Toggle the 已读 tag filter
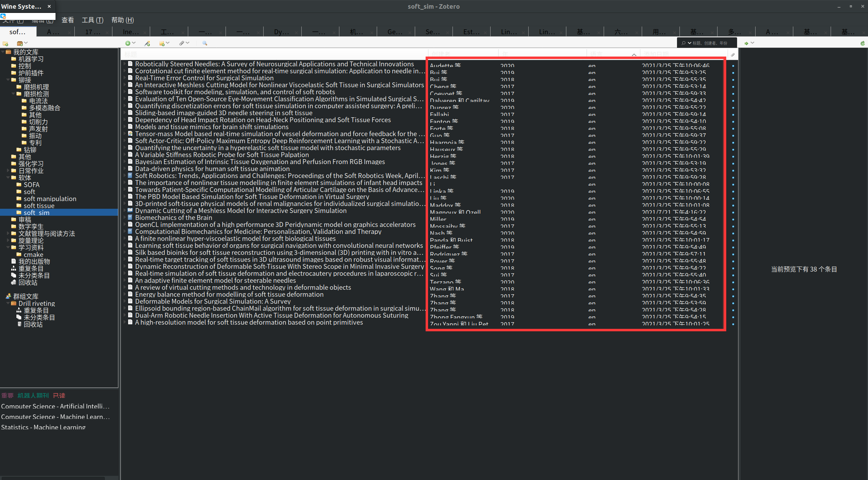The width and height of the screenshot is (868, 480). tap(59, 396)
